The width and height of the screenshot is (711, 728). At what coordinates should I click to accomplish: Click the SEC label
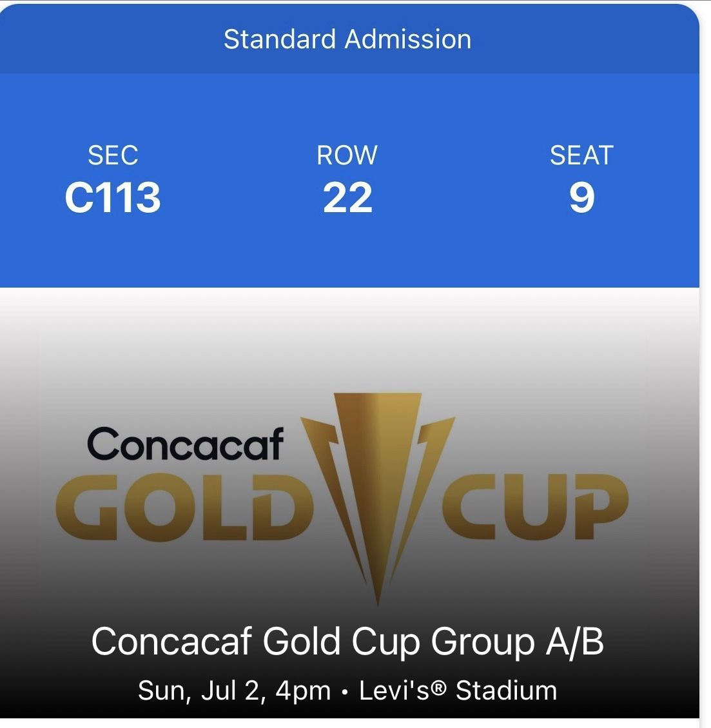[x=113, y=155]
